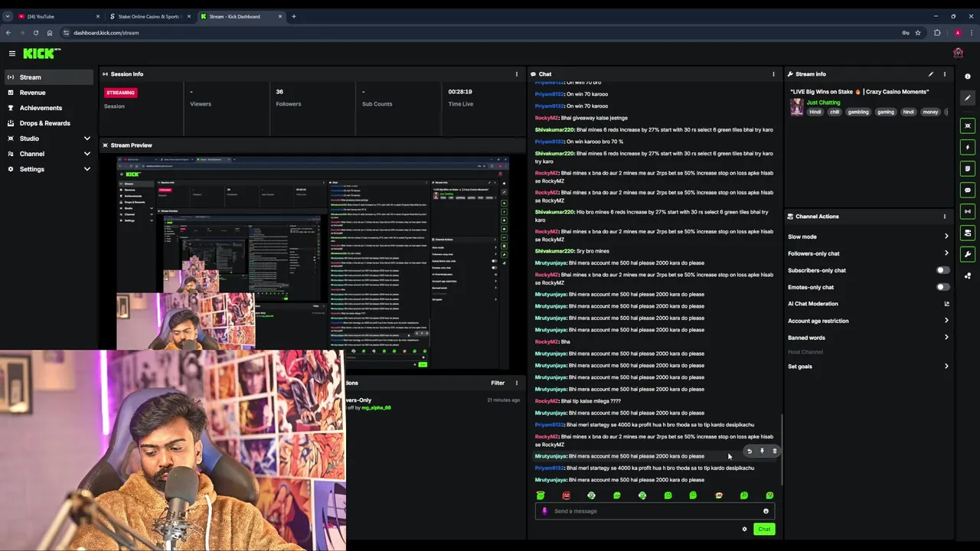The height and width of the screenshot is (551, 980).
Task: Open the Stream info three-dot menu
Action: pos(945,74)
